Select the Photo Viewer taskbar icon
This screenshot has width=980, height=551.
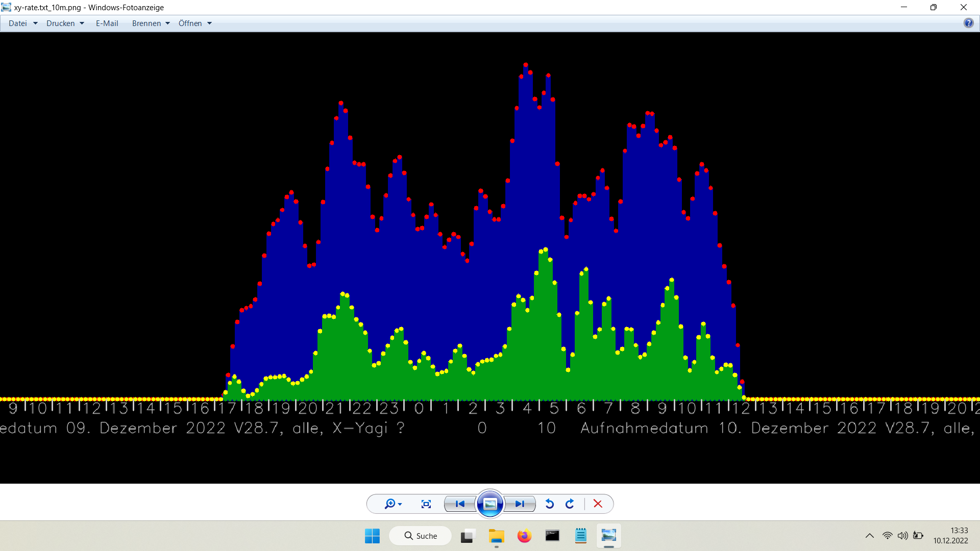point(609,536)
